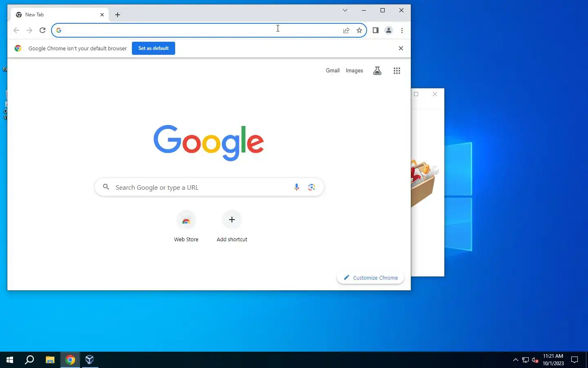Open the Chrome three-dot menu

click(402, 30)
